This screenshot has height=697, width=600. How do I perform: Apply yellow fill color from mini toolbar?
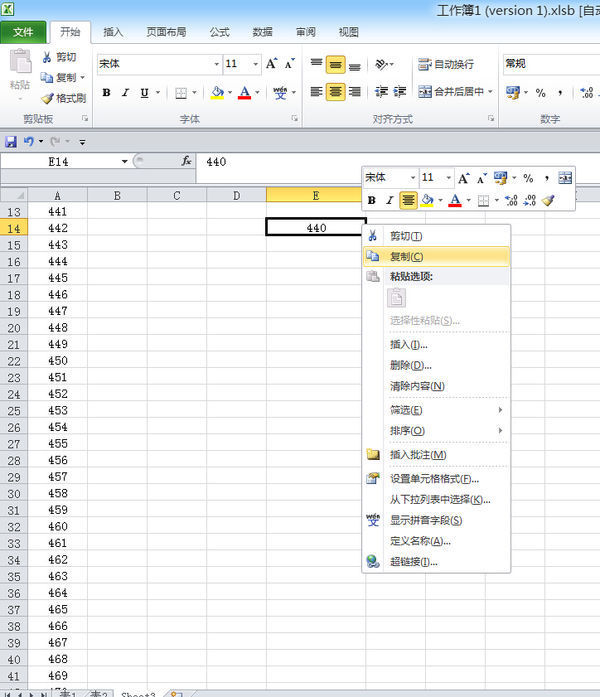click(x=427, y=200)
